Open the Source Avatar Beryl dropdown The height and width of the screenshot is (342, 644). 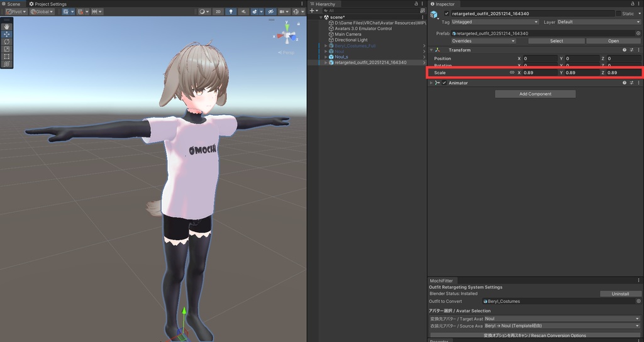pyautogui.click(x=562, y=326)
